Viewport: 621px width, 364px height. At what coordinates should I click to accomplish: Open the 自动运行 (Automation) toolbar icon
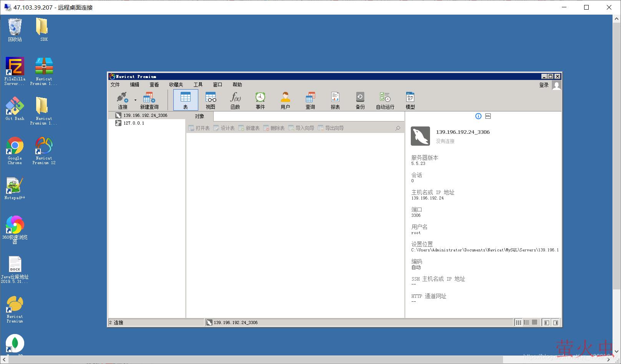coord(385,100)
